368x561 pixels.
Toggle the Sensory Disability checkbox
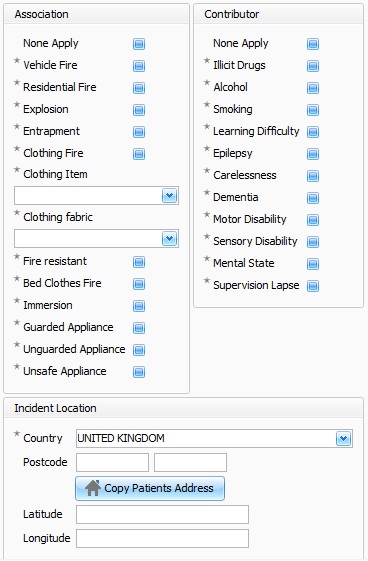pyautogui.click(x=313, y=242)
